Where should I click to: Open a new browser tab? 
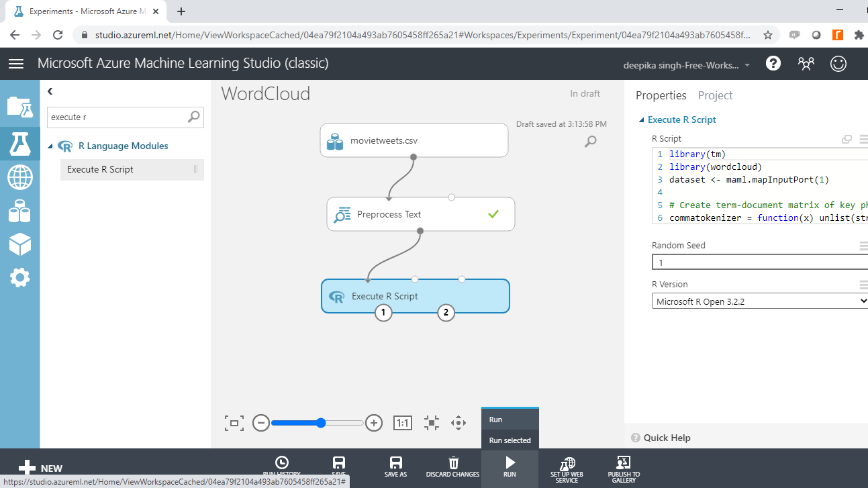pyautogui.click(x=181, y=11)
